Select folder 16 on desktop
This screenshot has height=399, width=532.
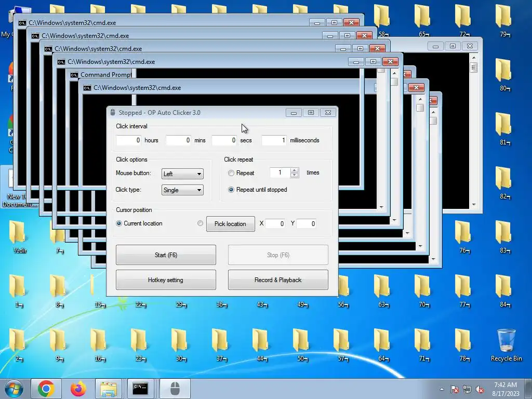pyautogui.click(x=98, y=344)
